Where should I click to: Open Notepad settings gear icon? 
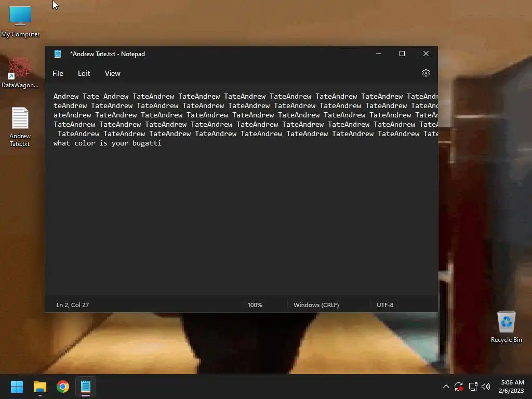[426, 73]
